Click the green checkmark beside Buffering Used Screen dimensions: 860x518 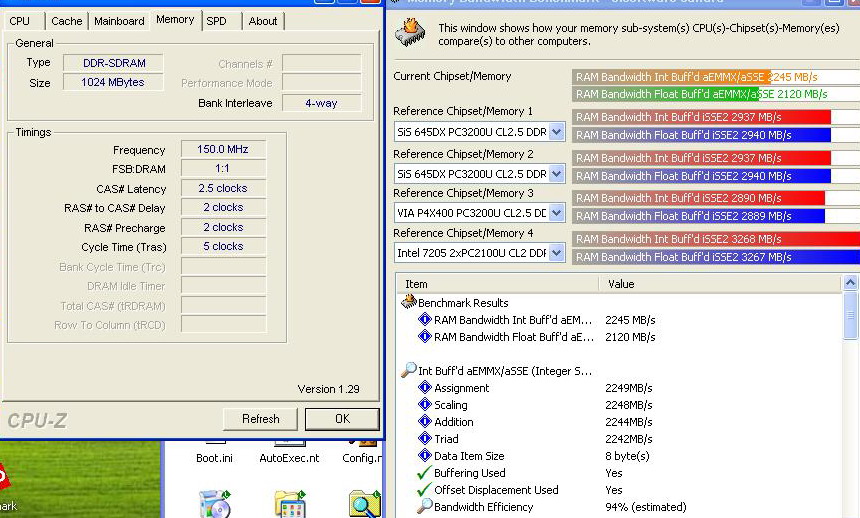coord(425,472)
